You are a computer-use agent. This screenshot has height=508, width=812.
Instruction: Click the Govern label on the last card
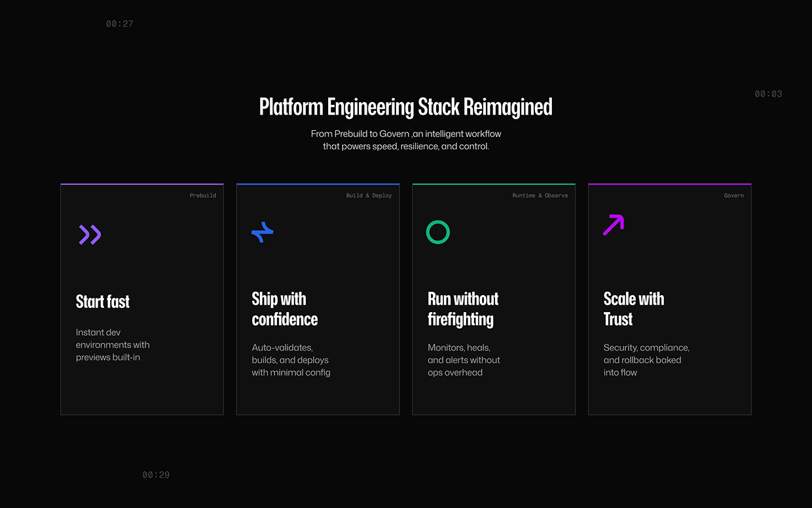click(734, 195)
